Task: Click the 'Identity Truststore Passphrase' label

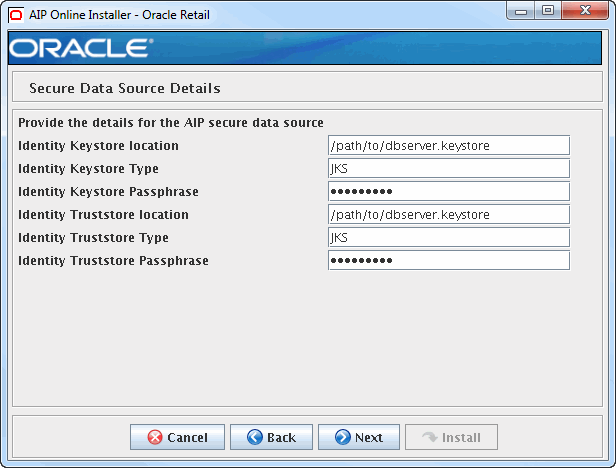Action: tap(113, 261)
